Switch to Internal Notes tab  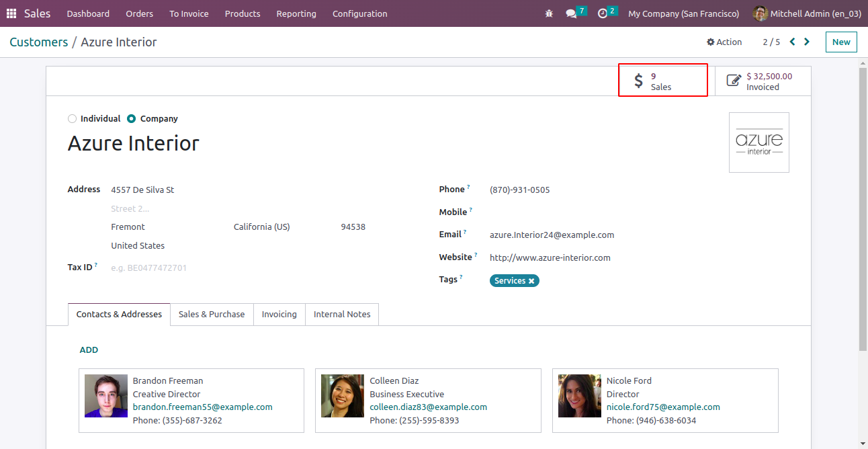(342, 314)
